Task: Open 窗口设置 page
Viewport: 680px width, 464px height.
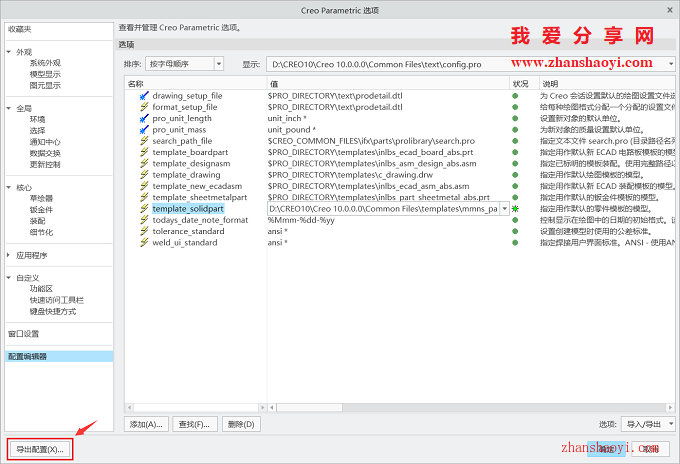Action: coord(23,334)
